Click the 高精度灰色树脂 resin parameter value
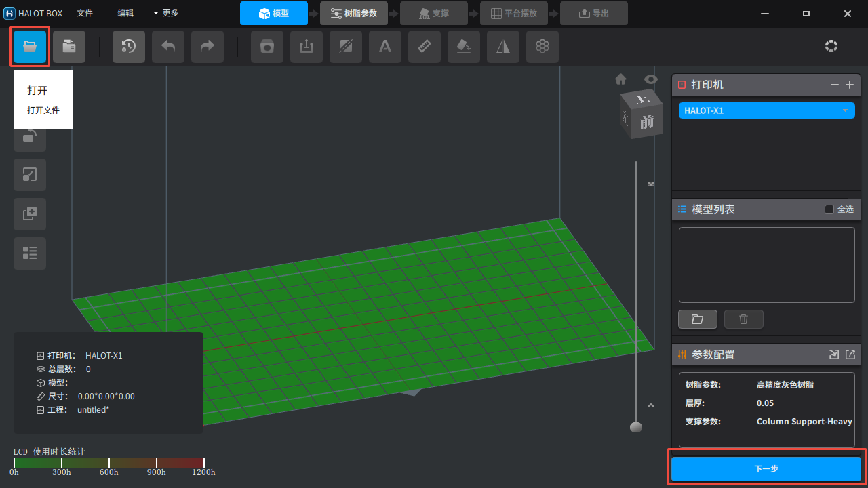 pos(785,384)
